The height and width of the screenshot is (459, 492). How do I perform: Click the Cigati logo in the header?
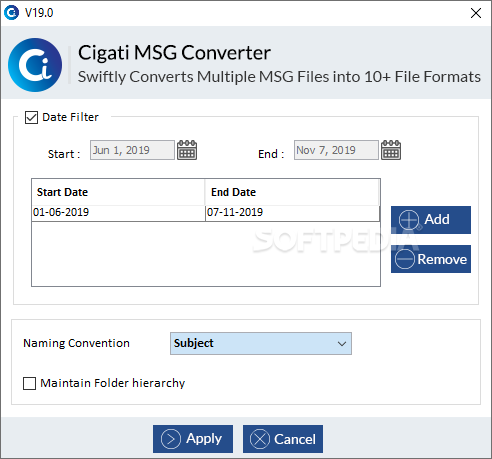coord(35,65)
